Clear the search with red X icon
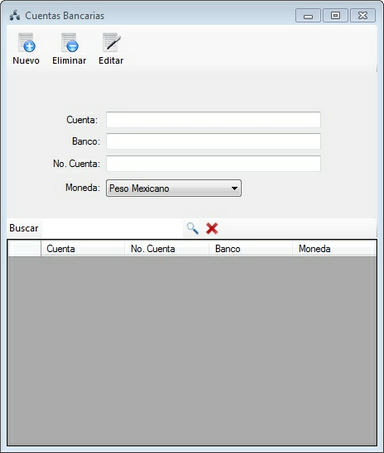This screenshot has height=453, width=384. point(212,229)
